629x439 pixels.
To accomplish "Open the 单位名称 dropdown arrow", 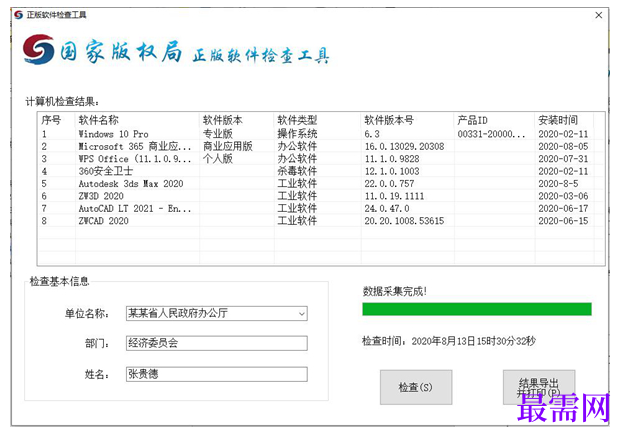I will point(302,313).
